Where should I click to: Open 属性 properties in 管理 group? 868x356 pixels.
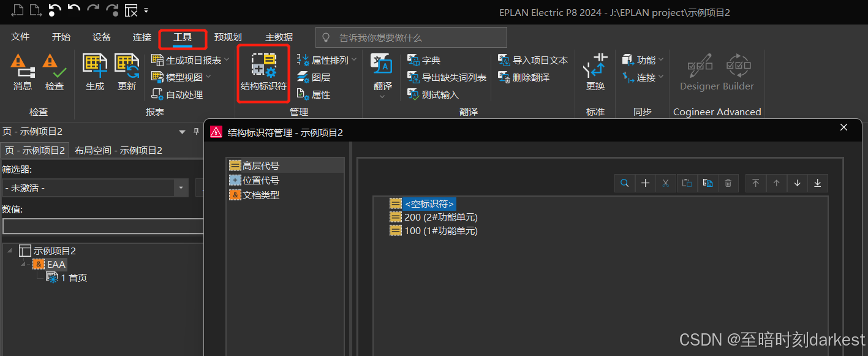coord(314,94)
